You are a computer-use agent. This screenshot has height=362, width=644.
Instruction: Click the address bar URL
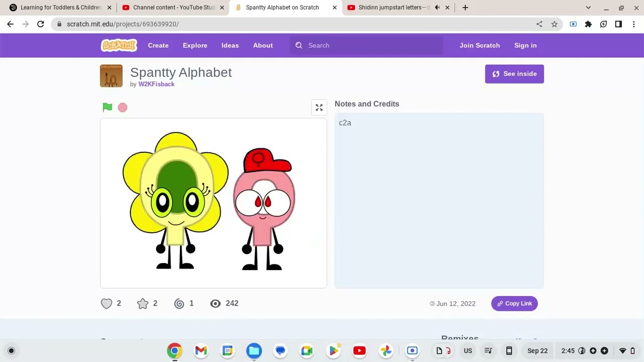123,24
